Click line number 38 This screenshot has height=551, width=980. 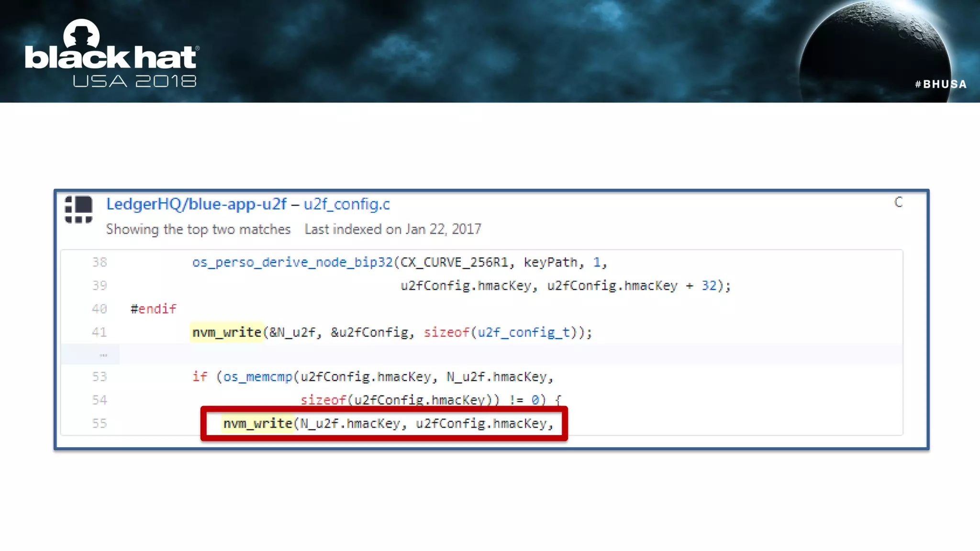click(100, 262)
